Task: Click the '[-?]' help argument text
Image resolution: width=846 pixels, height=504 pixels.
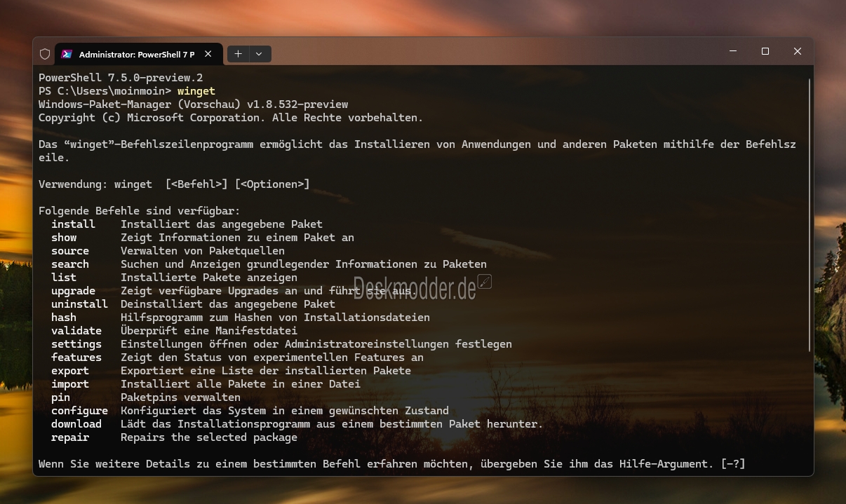Action: click(x=733, y=464)
